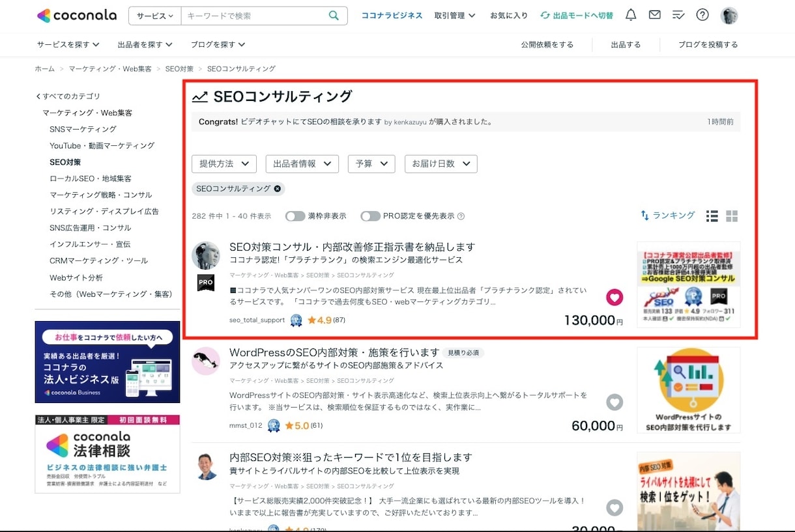The image size is (795, 532).
Task: Click the search magnifier icon
Action: pos(334,16)
